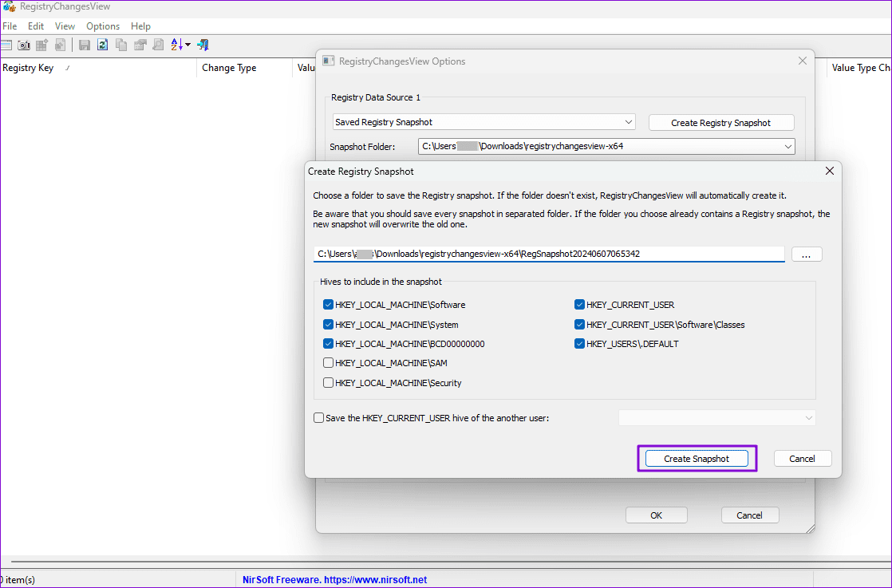Click the snapshot folder path input field
Screen dimensions: 892x588
548,255
